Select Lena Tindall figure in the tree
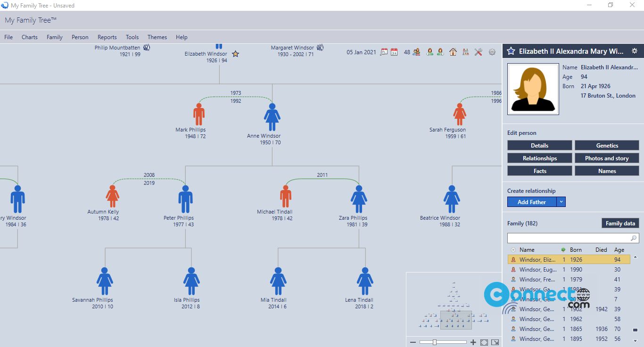This screenshot has width=644, height=347. (365, 281)
